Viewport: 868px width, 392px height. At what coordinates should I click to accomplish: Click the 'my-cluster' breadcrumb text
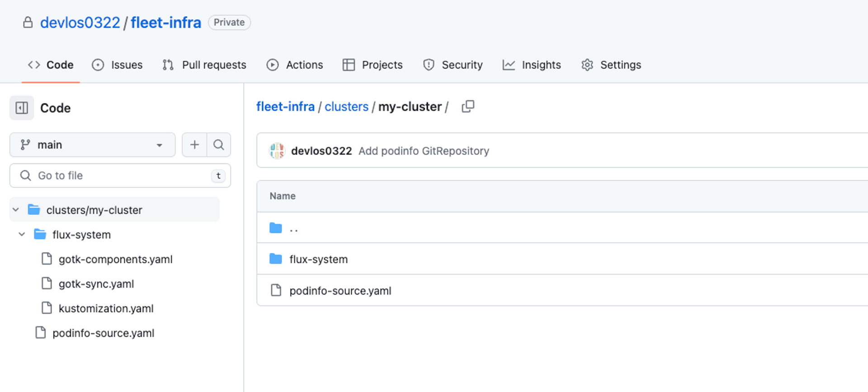click(410, 107)
